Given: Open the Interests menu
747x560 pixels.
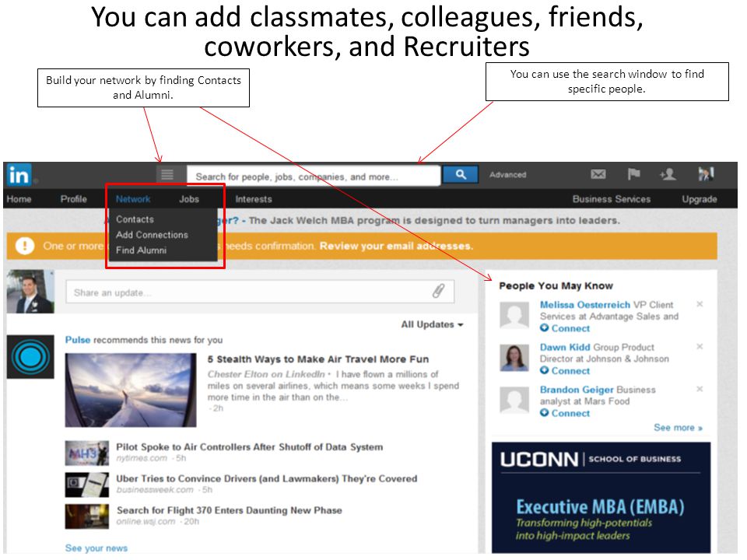Looking at the screenshot, I should (254, 199).
